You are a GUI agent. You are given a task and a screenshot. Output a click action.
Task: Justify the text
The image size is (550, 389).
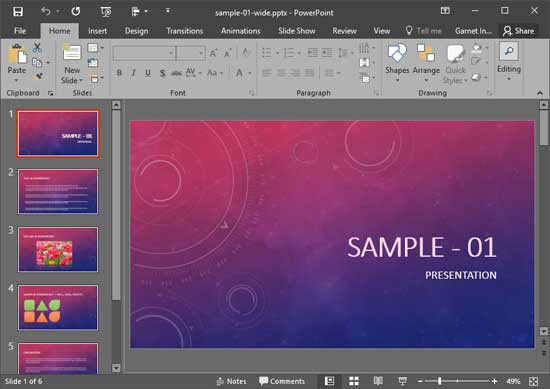(309, 73)
